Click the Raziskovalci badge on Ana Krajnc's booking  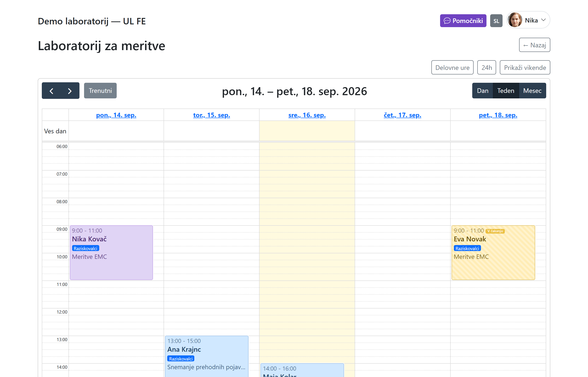pos(181,359)
